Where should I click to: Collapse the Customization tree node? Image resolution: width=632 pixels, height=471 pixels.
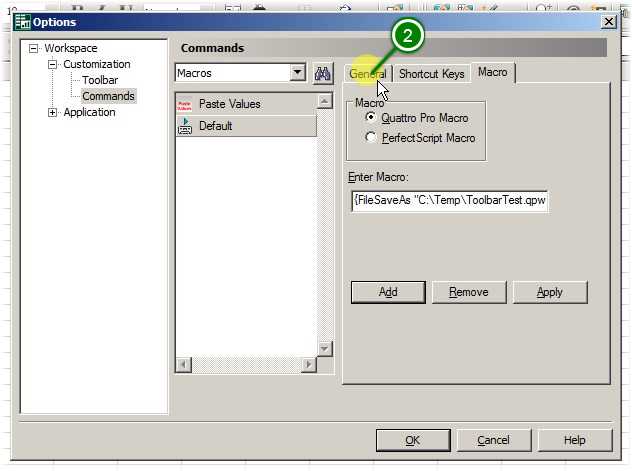(x=53, y=64)
